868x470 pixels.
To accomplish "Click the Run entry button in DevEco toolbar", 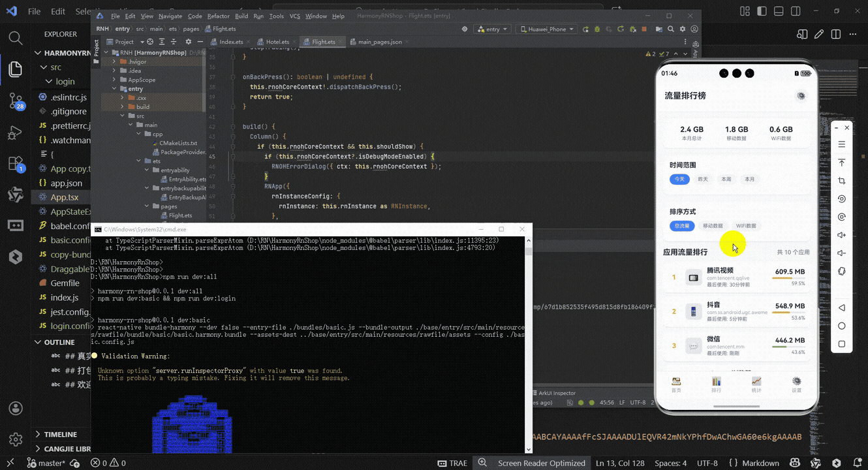I will pyautogui.click(x=585, y=29).
